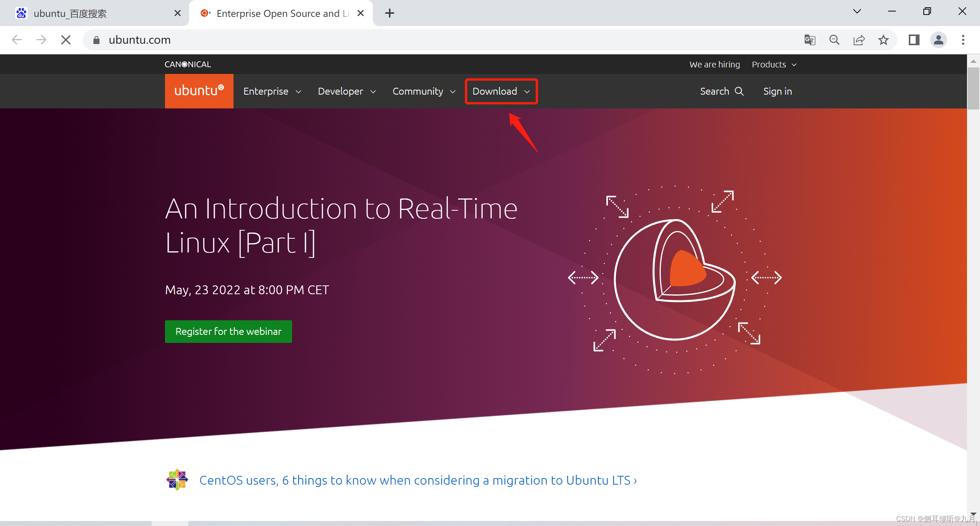Image resolution: width=980 pixels, height=526 pixels.
Task: Click the May, 23 2022 date text
Action: [x=247, y=290]
